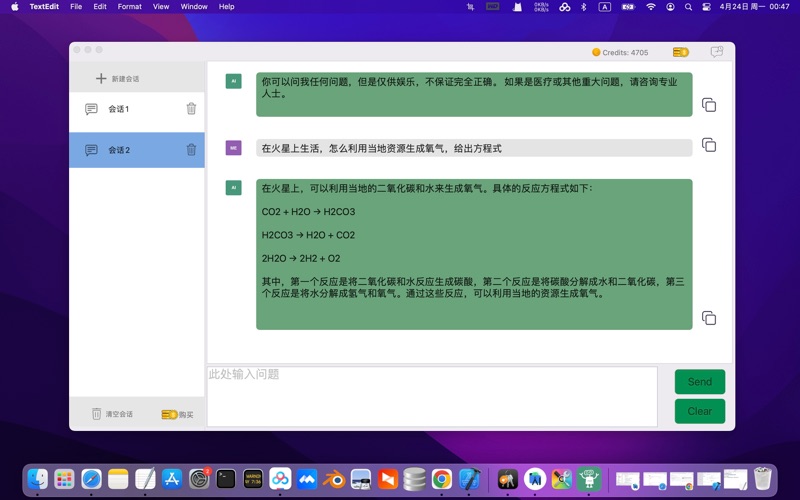
Task: Copy the first AI disclaimer message
Action: click(708, 105)
